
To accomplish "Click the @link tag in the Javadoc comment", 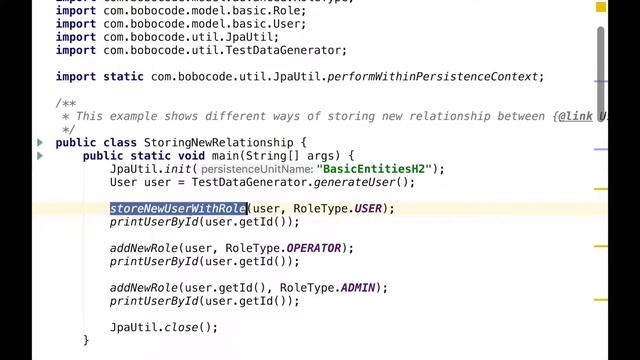I will [576, 116].
